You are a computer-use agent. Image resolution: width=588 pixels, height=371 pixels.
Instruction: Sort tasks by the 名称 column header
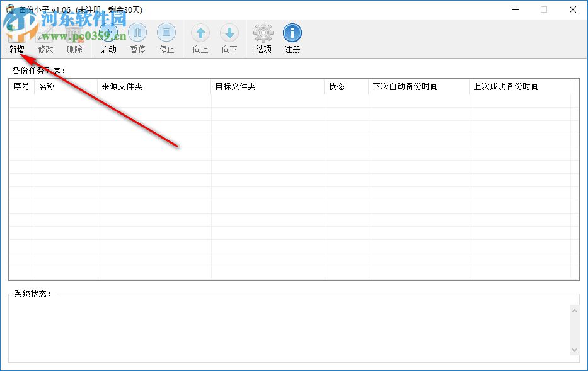click(64, 86)
